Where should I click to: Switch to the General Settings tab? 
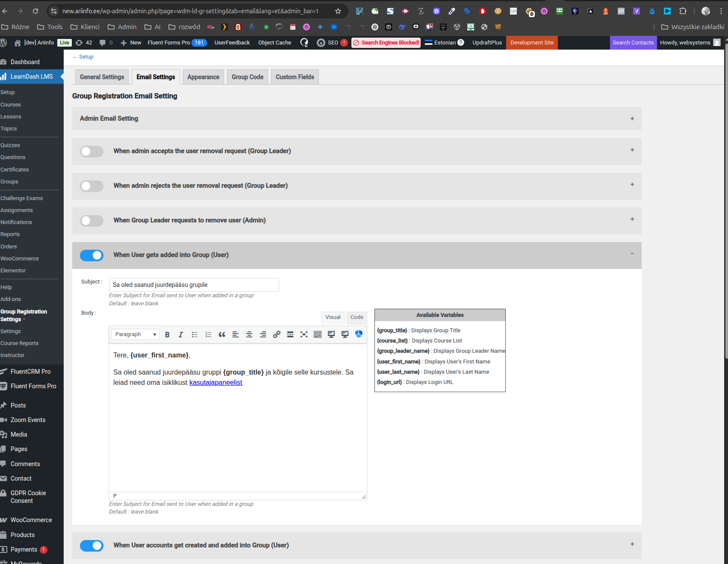pos(102,77)
